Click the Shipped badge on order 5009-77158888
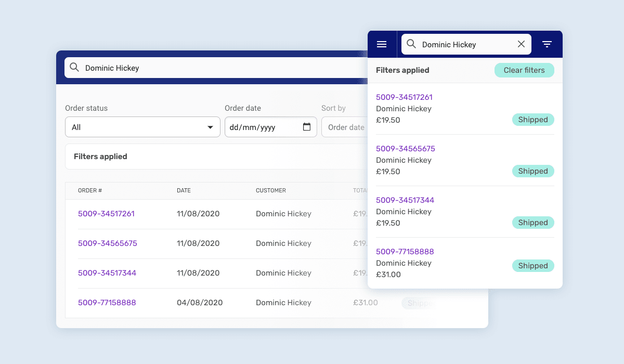The image size is (624, 364). coord(533,265)
